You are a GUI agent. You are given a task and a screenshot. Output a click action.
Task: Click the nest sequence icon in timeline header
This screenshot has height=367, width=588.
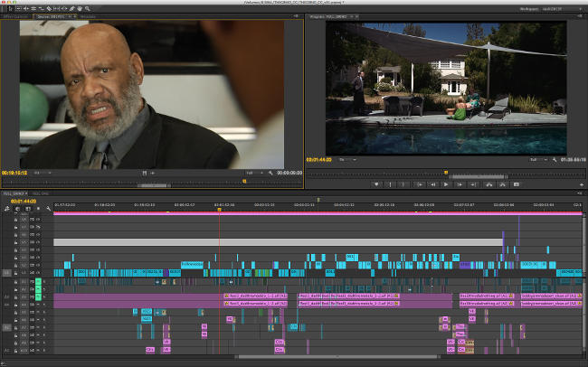point(6,209)
